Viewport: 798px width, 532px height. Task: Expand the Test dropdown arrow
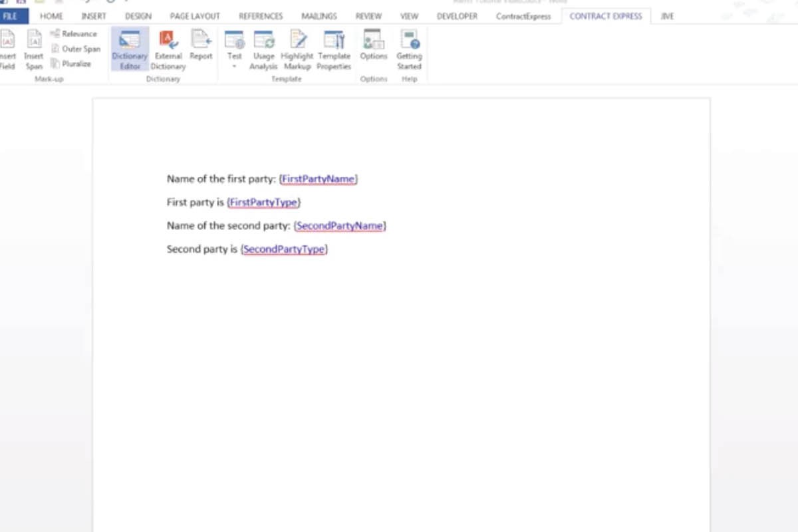(x=235, y=66)
